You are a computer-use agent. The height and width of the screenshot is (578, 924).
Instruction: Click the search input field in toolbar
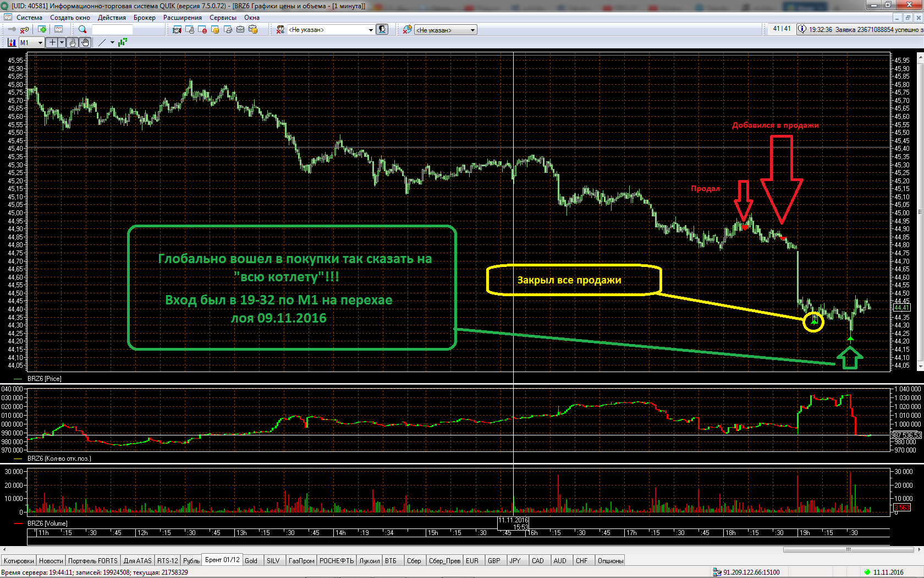(112, 30)
